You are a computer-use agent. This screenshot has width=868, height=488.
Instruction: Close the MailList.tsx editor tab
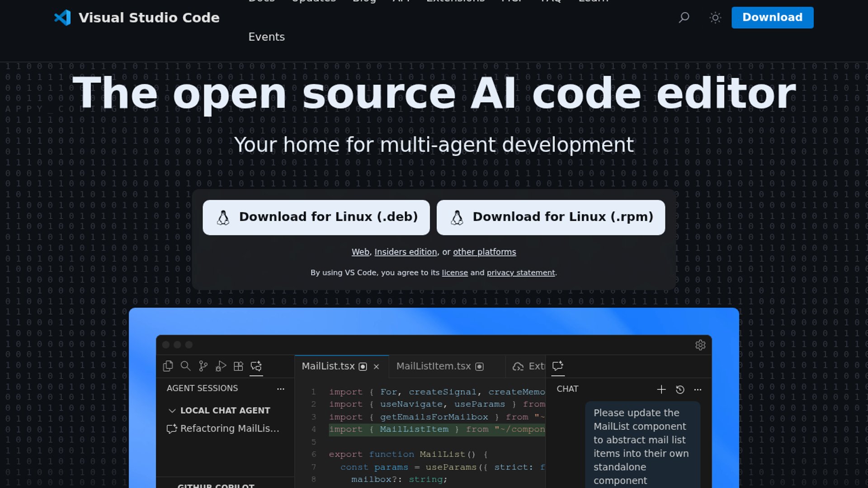click(x=377, y=366)
